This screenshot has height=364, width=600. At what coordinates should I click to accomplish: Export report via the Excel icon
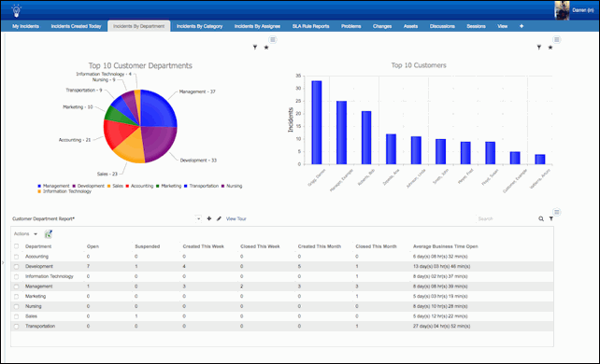pyautogui.click(x=49, y=234)
